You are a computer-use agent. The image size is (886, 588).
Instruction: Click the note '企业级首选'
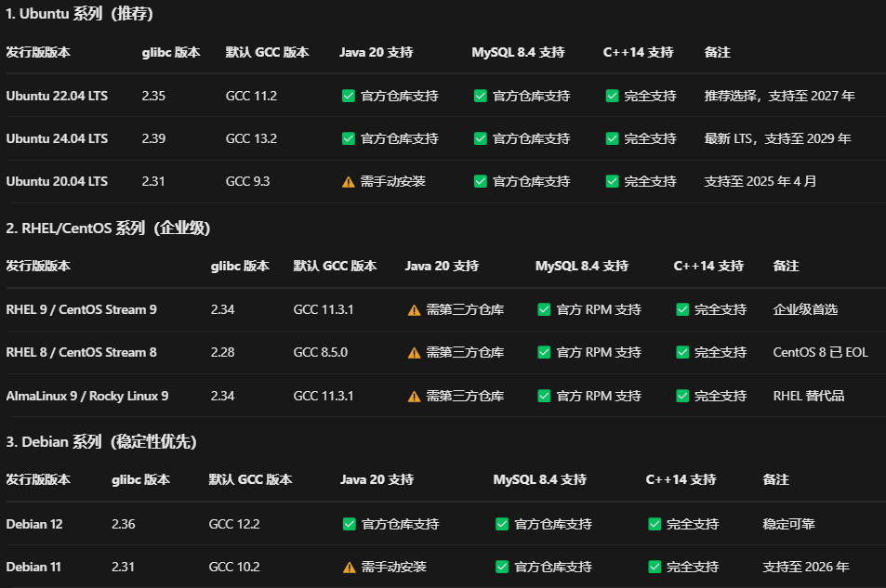click(x=805, y=309)
